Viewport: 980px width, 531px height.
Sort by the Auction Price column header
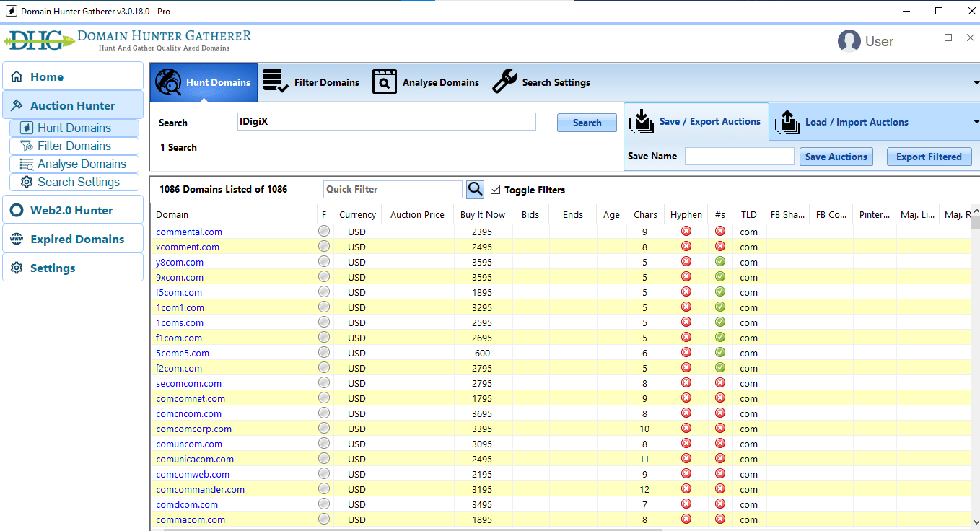coord(417,214)
